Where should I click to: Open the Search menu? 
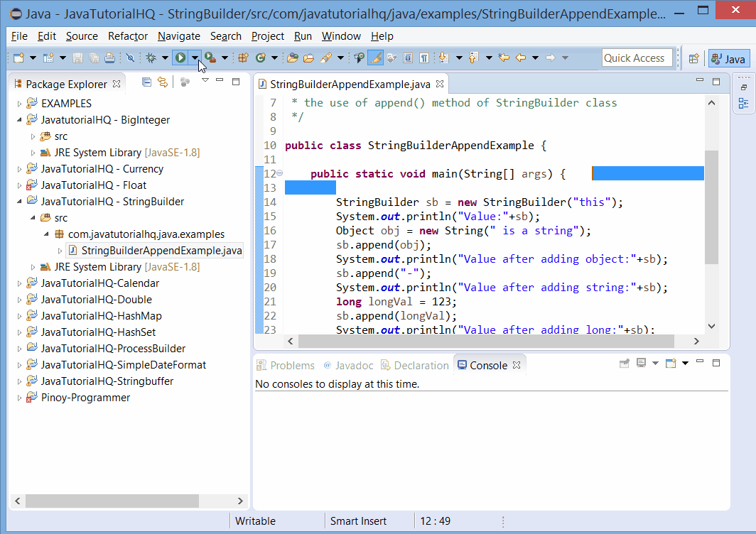pos(225,36)
